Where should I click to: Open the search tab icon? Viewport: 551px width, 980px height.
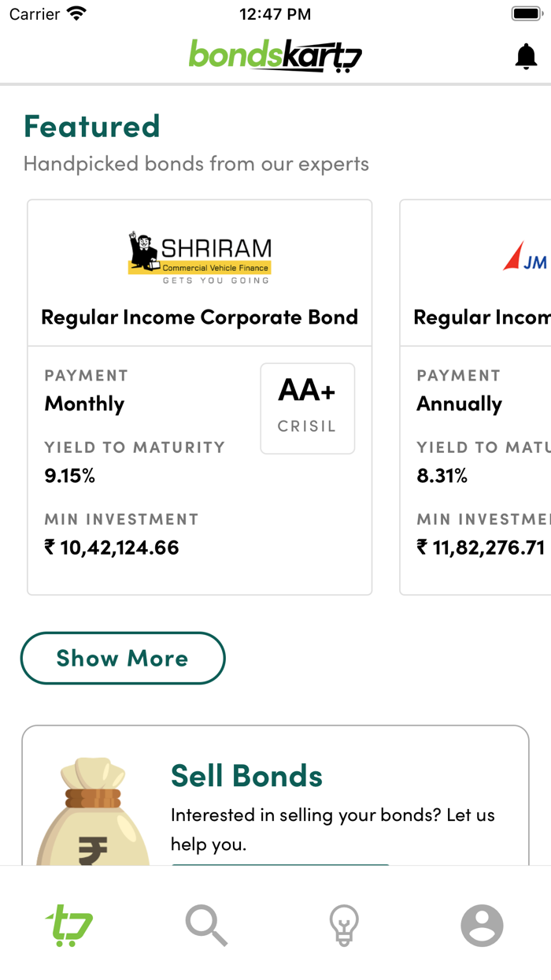coord(206,925)
